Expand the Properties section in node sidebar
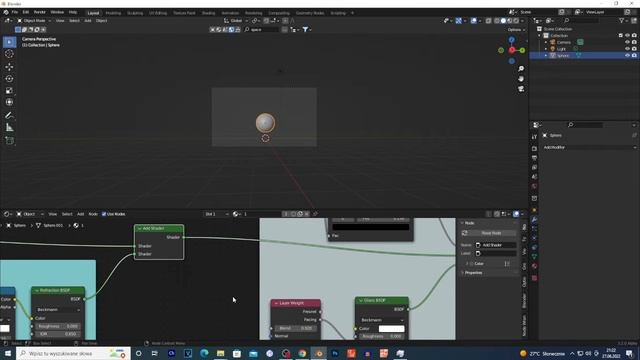Image resolution: width=640 pixels, height=360 pixels. (473, 273)
